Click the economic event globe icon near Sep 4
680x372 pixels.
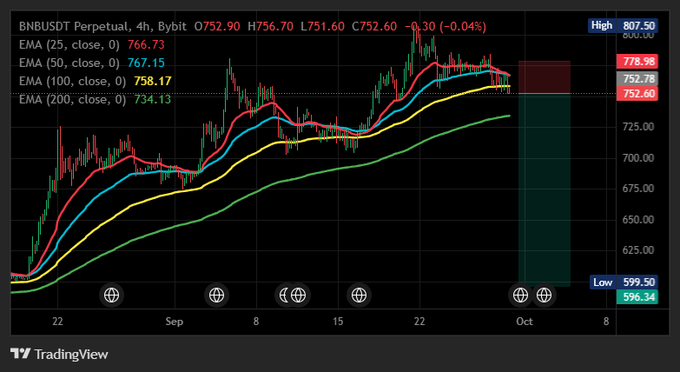point(216,295)
